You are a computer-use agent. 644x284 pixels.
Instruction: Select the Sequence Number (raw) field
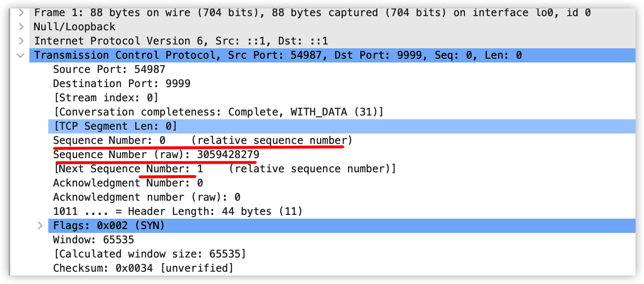[156, 155]
